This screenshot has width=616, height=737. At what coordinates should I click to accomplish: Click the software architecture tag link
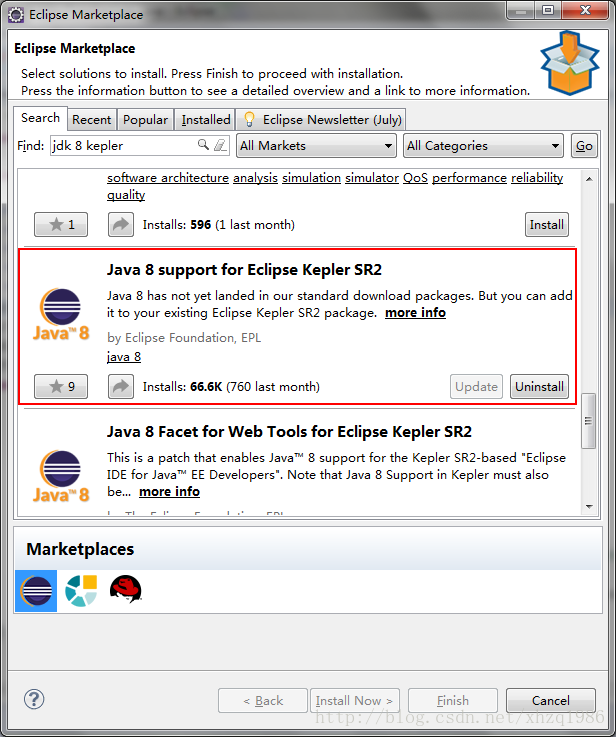pyautogui.click(x=168, y=178)
